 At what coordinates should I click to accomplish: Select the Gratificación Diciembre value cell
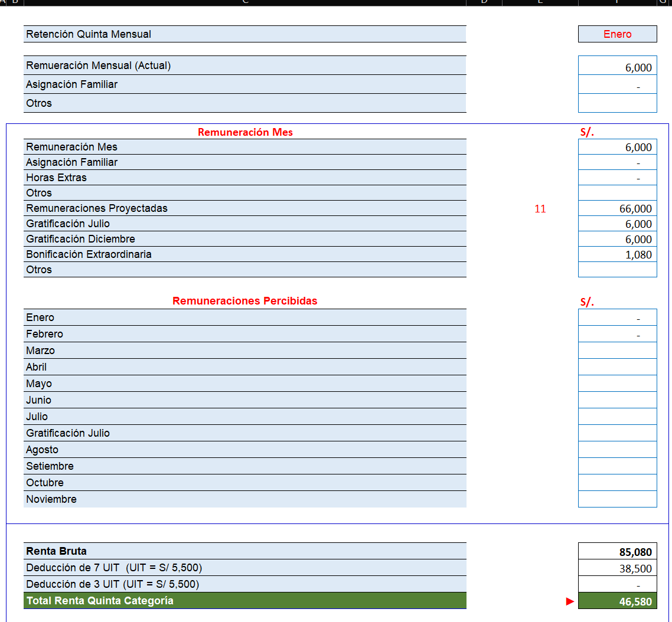pyautogui.click(x=617, y=239)
